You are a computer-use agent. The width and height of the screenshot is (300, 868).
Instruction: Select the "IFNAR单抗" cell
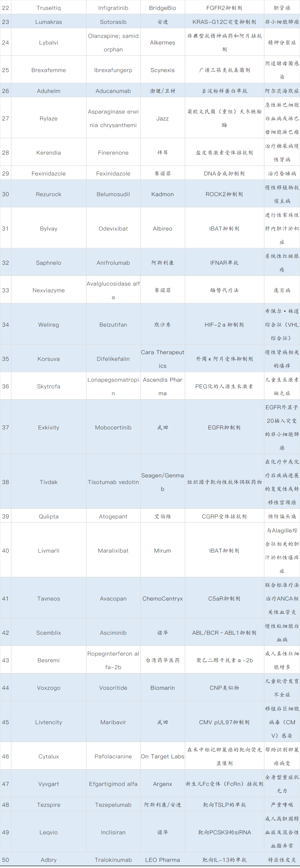(224, 263)
